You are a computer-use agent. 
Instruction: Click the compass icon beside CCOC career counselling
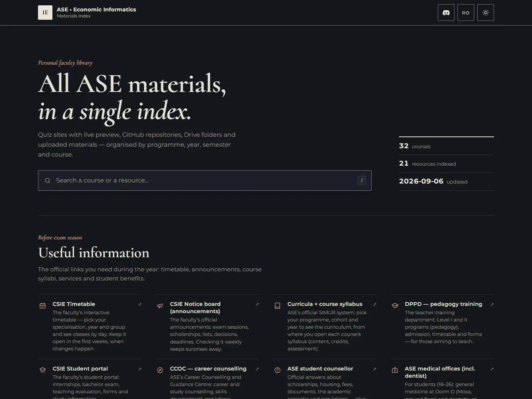coord(160,370)
